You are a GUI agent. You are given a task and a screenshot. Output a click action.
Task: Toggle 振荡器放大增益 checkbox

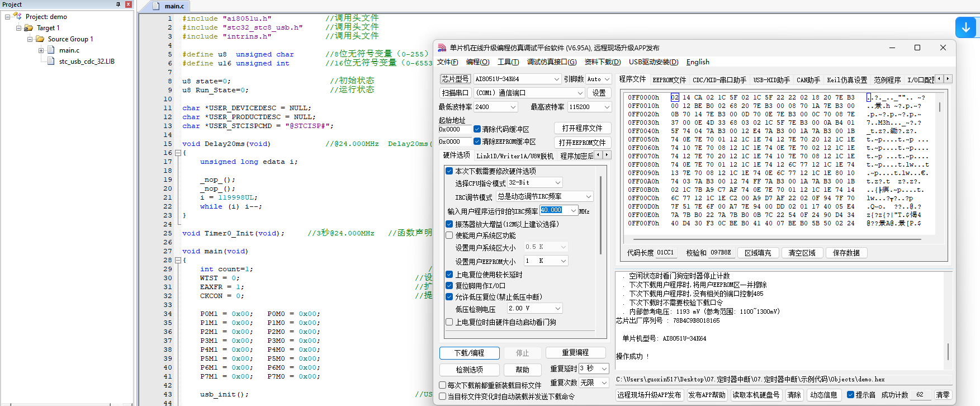point(449,224)
